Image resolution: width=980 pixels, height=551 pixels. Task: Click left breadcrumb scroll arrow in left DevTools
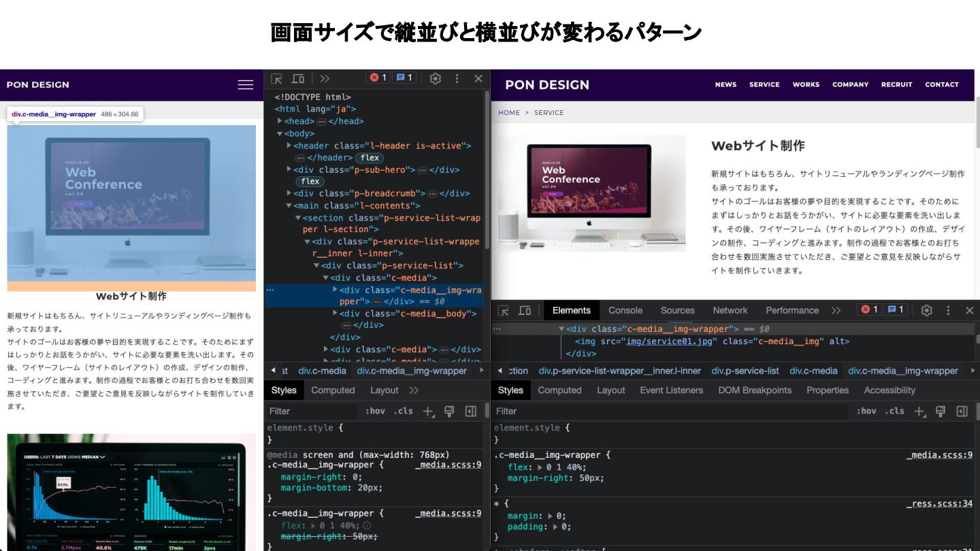click(273, 371)
